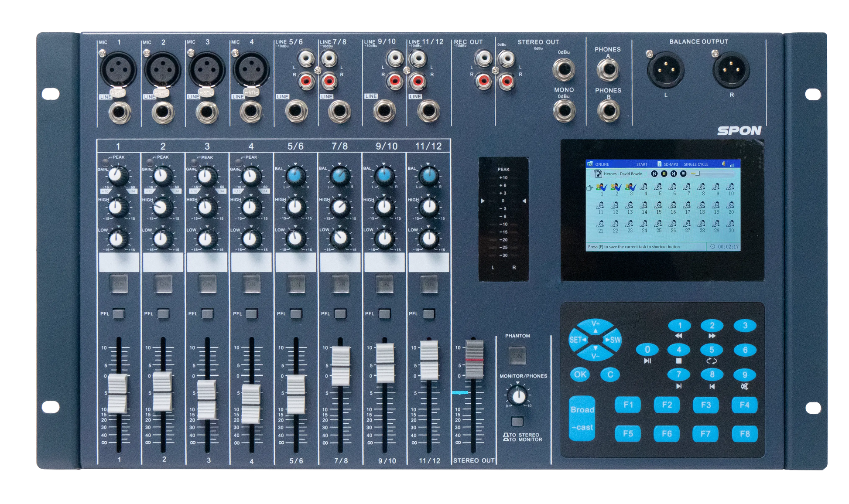Enable PFL on channel 5/6

tap(296, 313)
